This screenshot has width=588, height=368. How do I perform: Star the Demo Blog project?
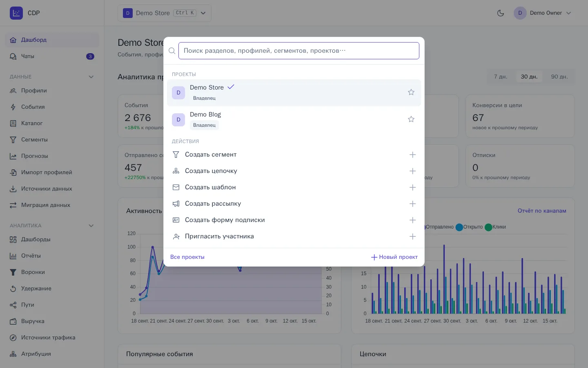[x=411, y=119]
